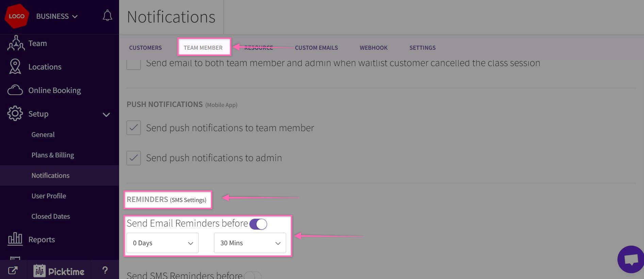Open the 30 Mins dropdown

pos(250,243)
